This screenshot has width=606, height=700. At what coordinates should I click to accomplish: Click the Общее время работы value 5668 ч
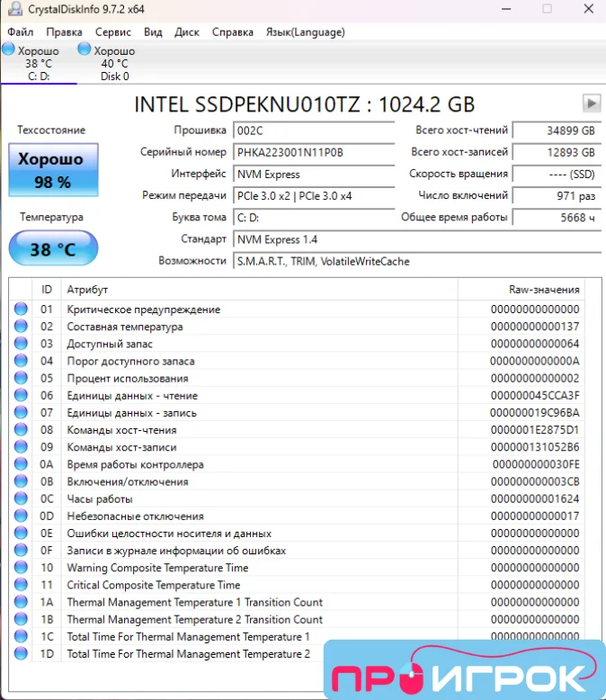coord(557,218)
